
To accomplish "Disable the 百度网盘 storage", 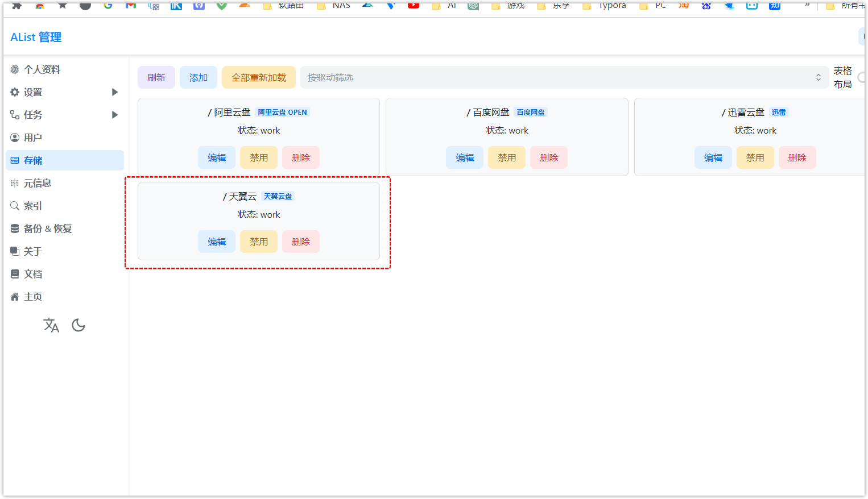I will click(x=507, y=157).
